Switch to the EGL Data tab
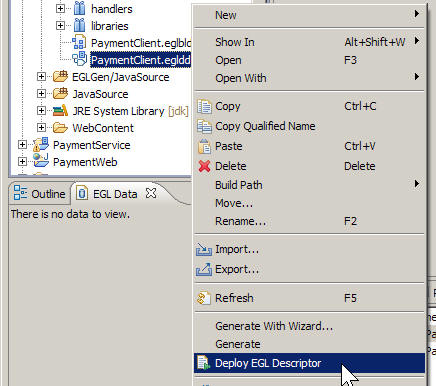Screen dimensions: 436x386 tap(116, 193)
